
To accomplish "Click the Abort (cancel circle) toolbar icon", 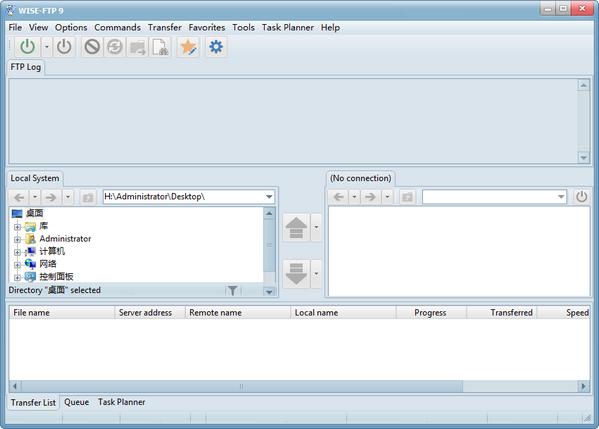I will [x=92, y=47].
